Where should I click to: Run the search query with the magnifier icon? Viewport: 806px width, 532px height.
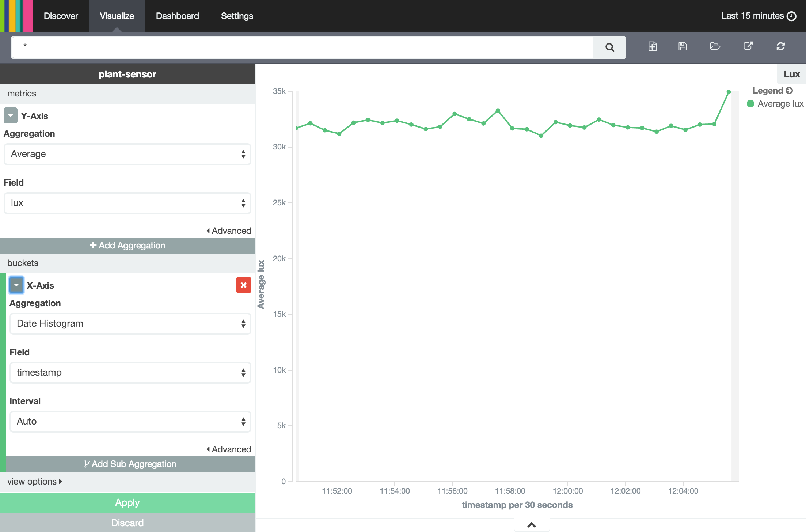pos(609,47)
